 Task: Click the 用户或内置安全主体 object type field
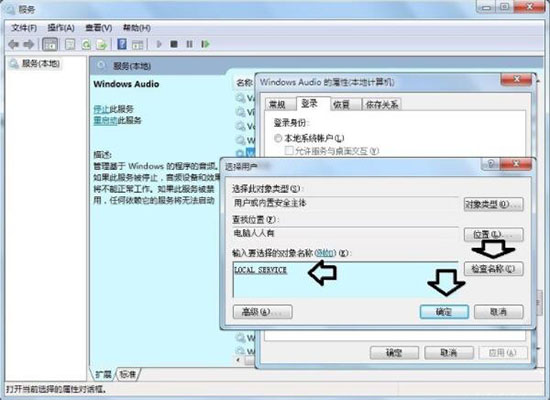tap(345, 203)
